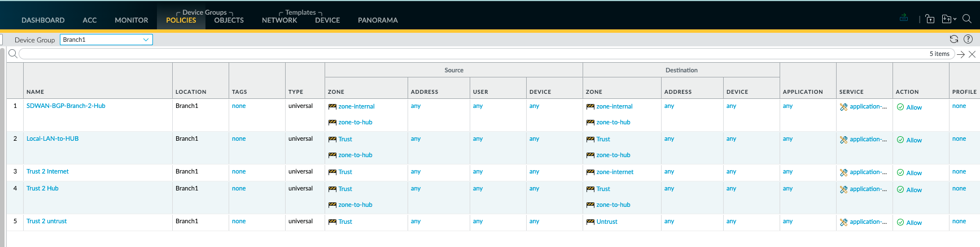Click zone-internal source zone icon in rule 1
This screenshot has width=980, height=247.
[333, 106]
